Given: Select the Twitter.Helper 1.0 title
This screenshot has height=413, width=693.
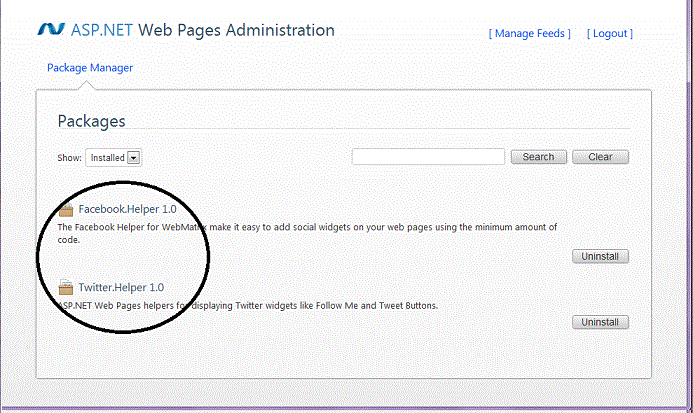Looking at the screenshot, I should click(121, 287).
